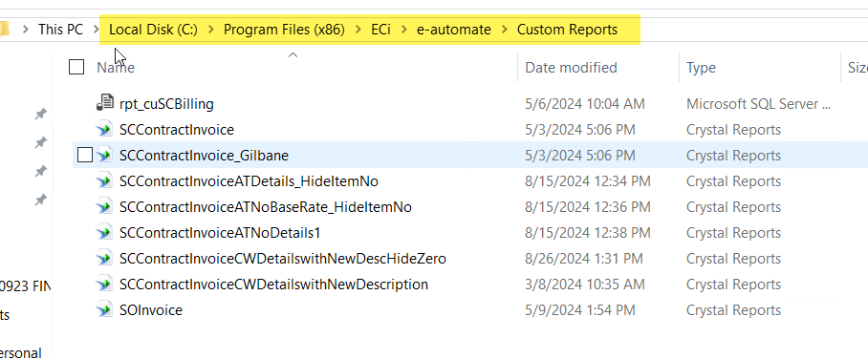Click Custom Reports breadcrumb
The width and height of the screenshot is (868, 359).
[x=567, y=30]
